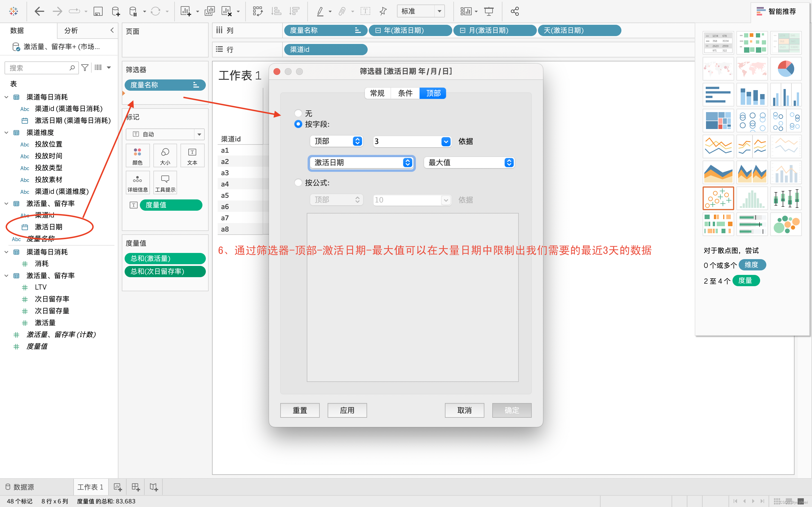The image size is (812, 507).
Task: Click the 应用 button
Action: click(347, 410)
